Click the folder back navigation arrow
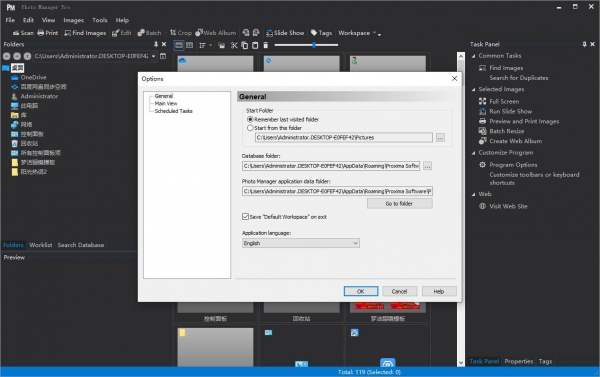 (7, 56)
